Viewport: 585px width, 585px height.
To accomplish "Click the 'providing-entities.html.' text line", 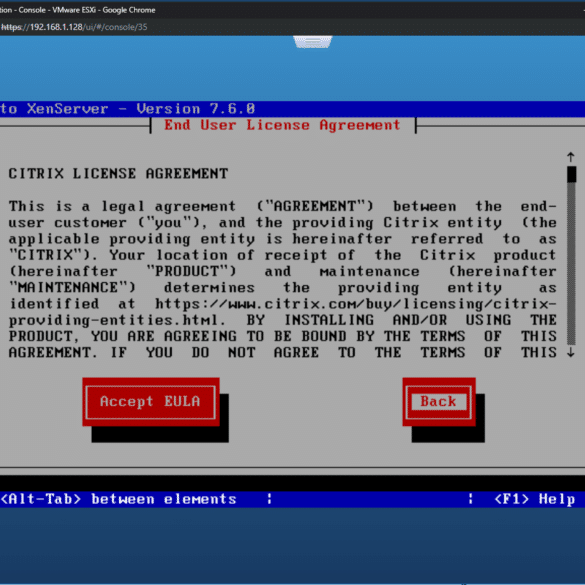I will [117, 320].
